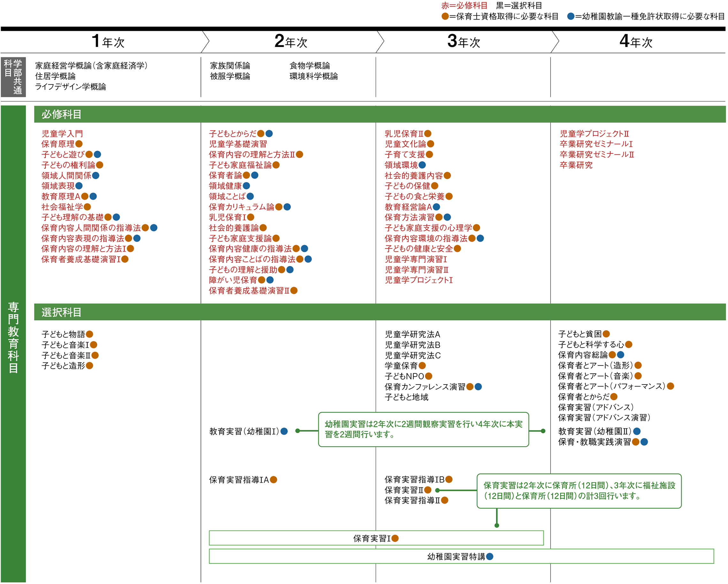This screenshot has height=584, width=728.
Task: Click the blue dot after 教育実習(幼稚園Ⅱ)
Action: point(637,431)
